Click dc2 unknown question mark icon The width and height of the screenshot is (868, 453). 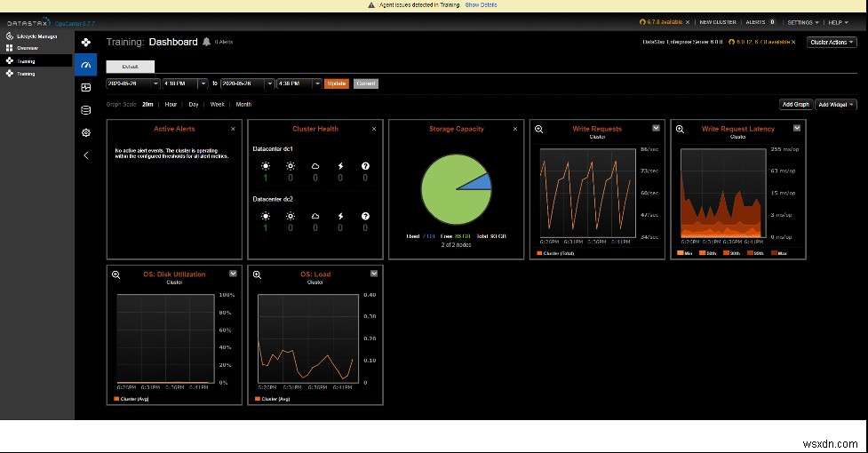(x=365, y=216)
